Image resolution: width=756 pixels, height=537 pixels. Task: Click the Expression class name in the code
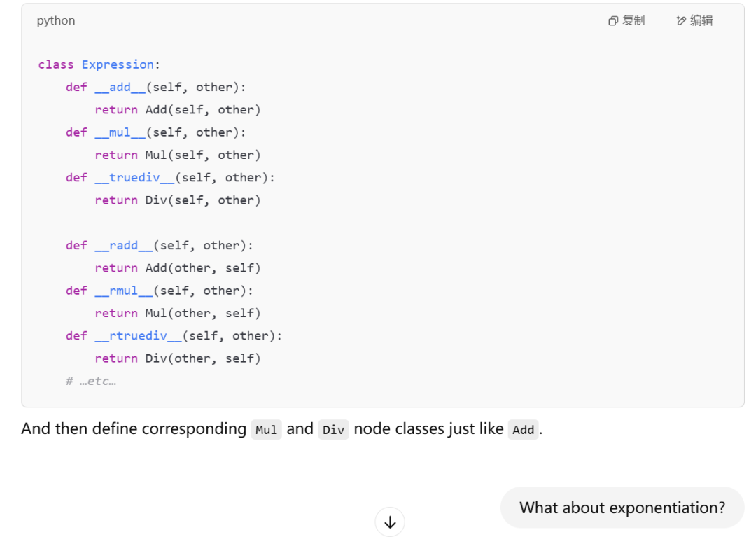(x=118, y=64)
